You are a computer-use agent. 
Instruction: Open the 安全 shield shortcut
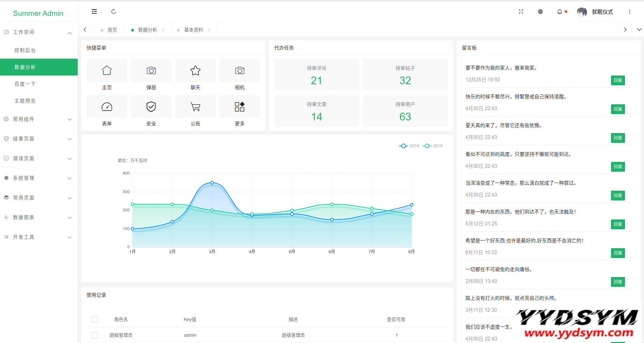(151, 107)
